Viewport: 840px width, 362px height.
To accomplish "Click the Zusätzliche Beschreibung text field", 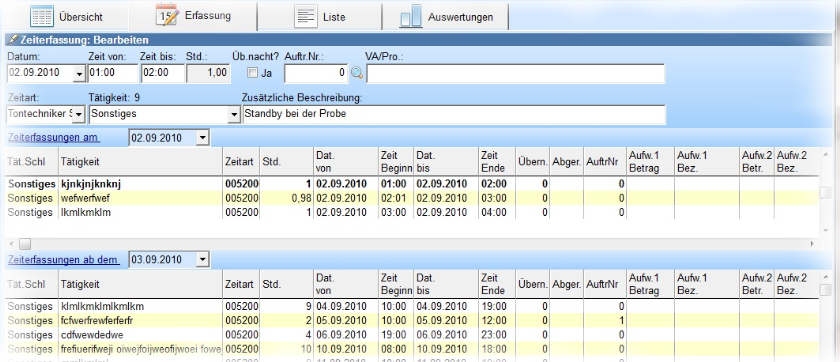I will click(x=454, y=114).
